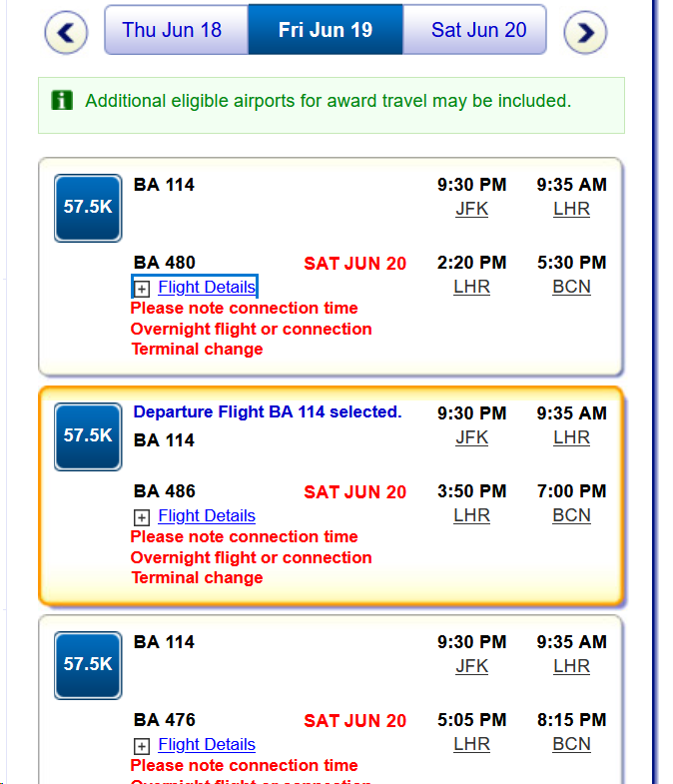
Task: Go to next dates with right arrow
Action: click(x=585, y=33)
